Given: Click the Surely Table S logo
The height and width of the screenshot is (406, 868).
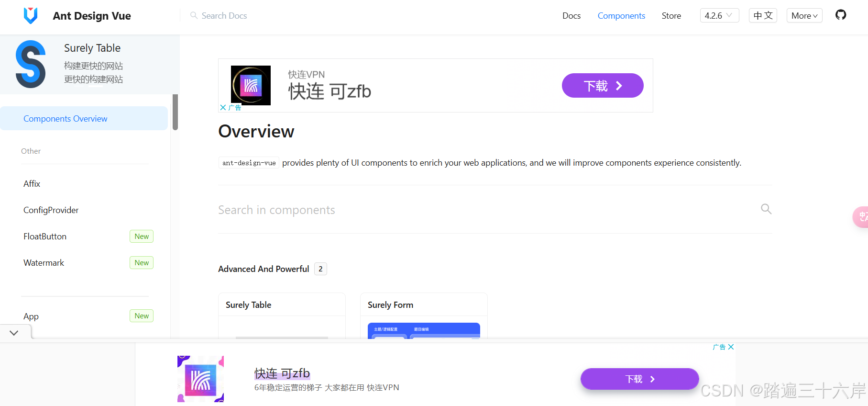Looking at the screenshot, I should [x=31, y=64].
